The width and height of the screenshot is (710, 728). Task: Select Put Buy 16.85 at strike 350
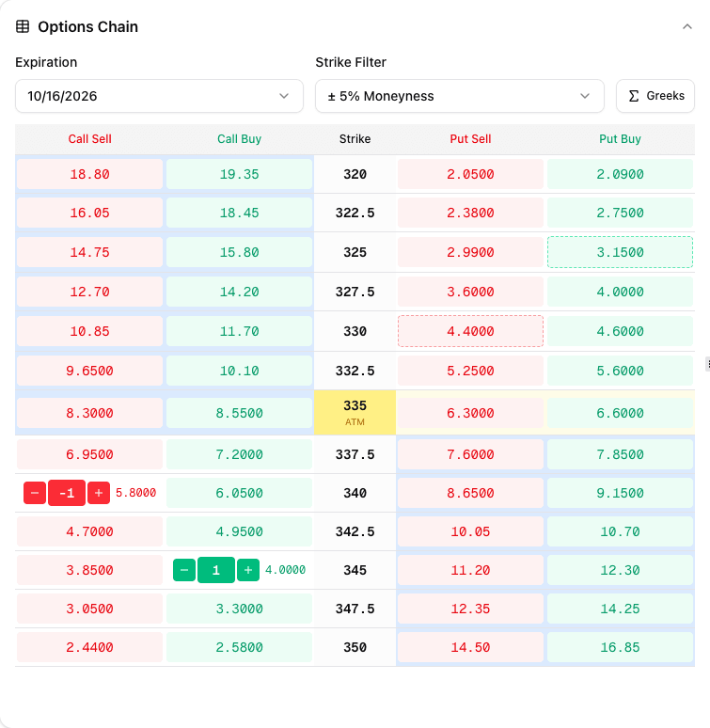(620, 647)
